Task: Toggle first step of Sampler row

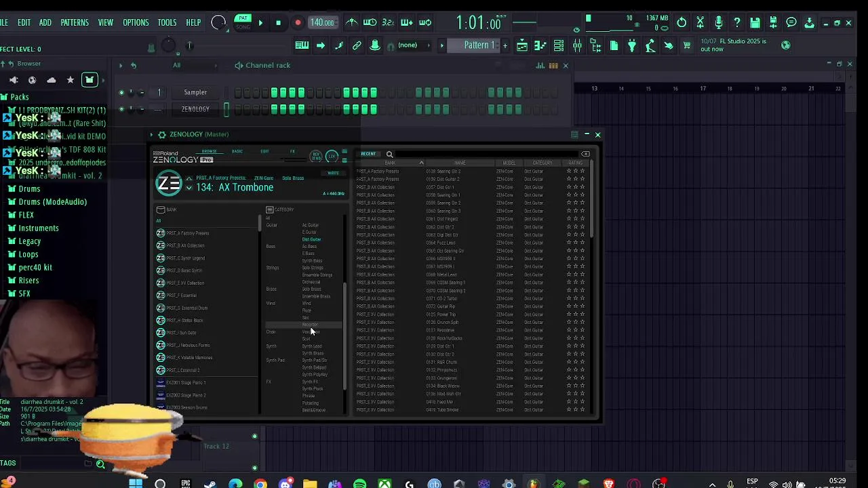Action: pyautogui.click(x=238, y=92)
